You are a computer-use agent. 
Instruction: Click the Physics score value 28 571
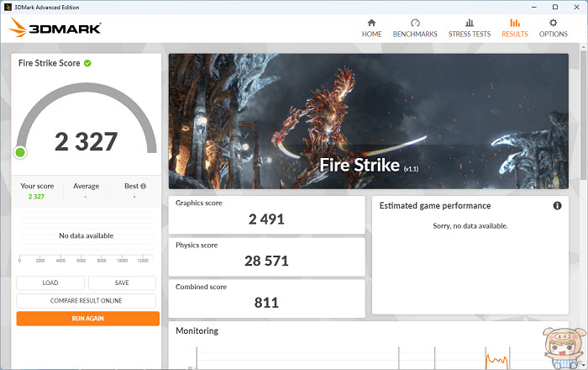(x=266, y=261)
